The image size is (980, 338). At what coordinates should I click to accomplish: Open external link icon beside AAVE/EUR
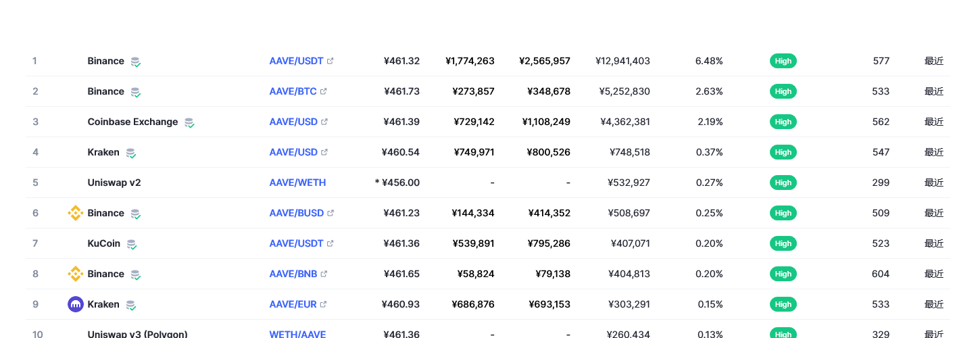click(324, 304)
